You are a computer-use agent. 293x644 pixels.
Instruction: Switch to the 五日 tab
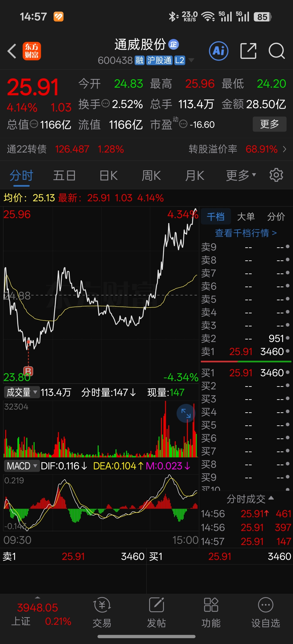coord(64,175)
